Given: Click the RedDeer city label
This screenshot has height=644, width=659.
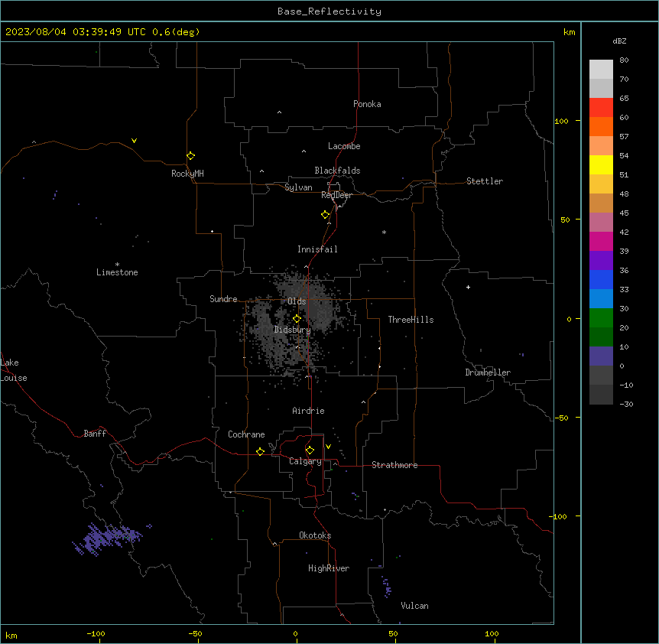Looking at the screenshot, I should pyautogui.click(x=336, y=195).
